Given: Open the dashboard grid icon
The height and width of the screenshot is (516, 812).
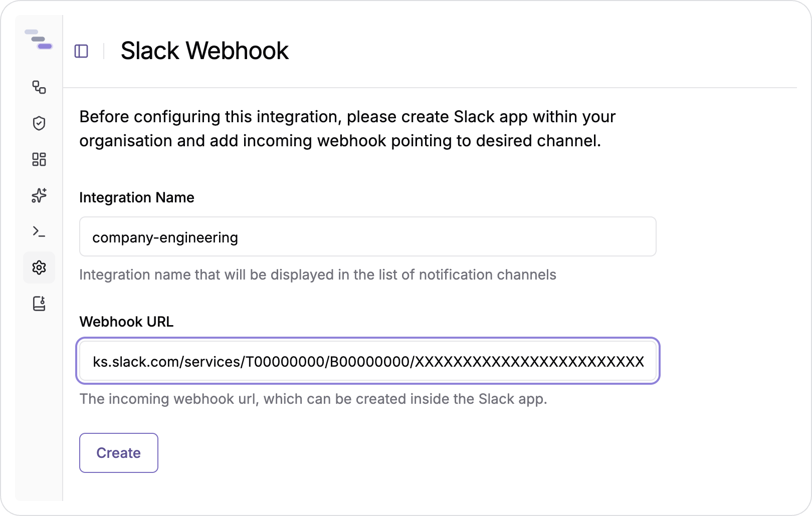Looking at the screenshot, I should [39, 159].
